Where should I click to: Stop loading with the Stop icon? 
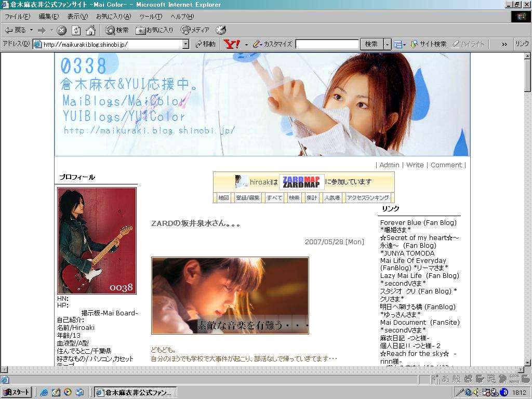[x=61, y=31]
